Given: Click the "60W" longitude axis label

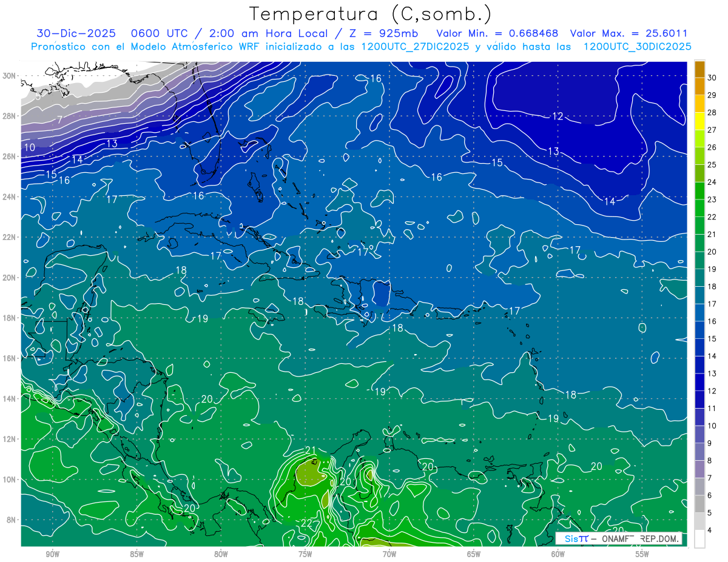Looking at the screenshot, I should [x=558, y=554].
